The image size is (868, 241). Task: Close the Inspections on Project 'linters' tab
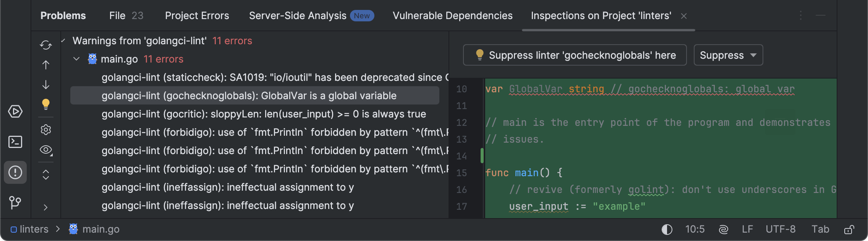pos(684,16)
